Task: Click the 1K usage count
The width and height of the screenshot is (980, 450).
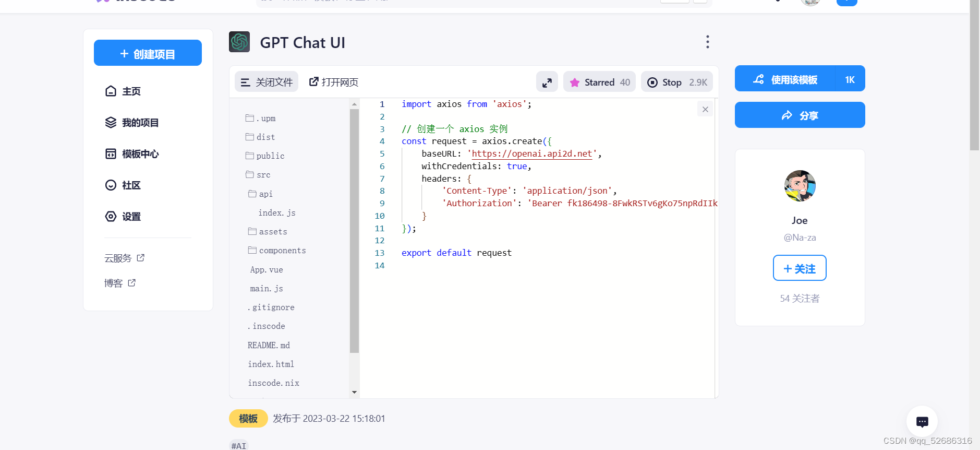Action: click(850, 79)
